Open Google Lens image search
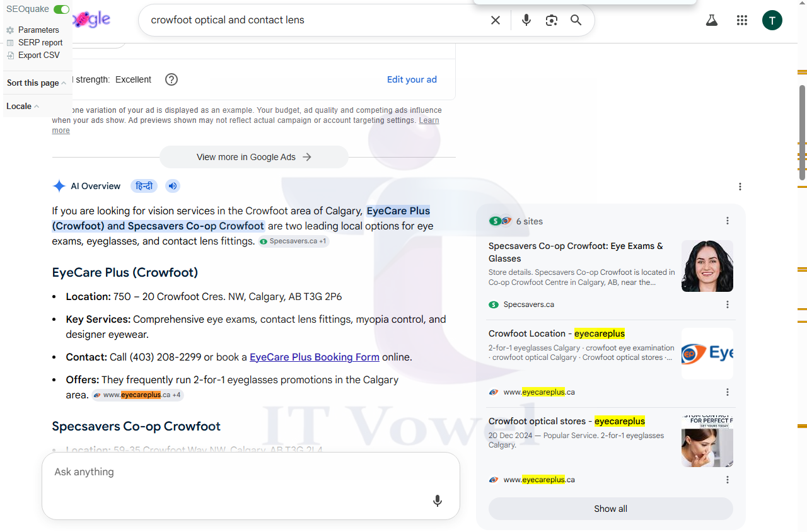The height and width of the screenshot is (532, 807). (x=552, y=20)
